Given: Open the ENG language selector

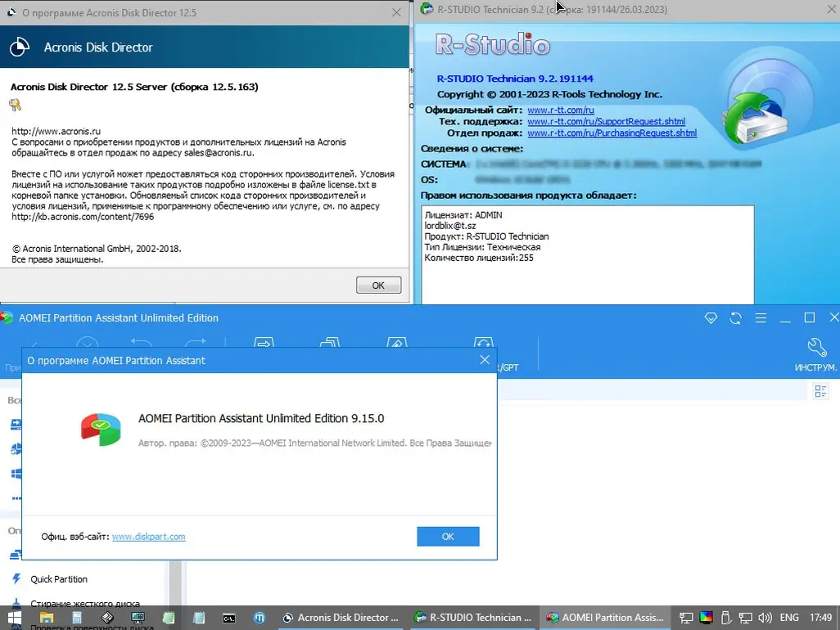Looking at the screenshot, I should (x=789, y=618).
